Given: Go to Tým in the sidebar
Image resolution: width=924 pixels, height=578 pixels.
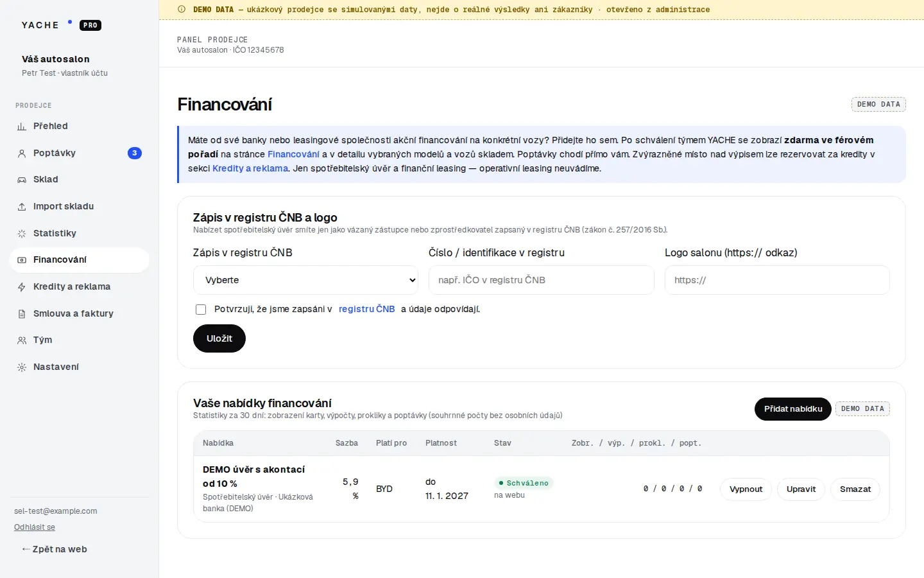Looking at the screenshot, I should click(x=80, y=340).
